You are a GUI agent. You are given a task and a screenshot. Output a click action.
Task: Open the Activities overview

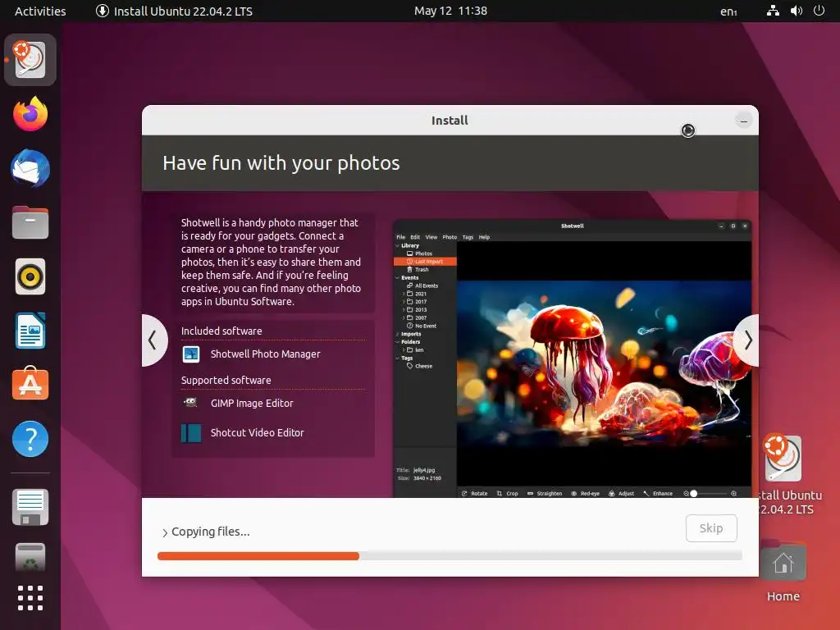coord(40,11)
